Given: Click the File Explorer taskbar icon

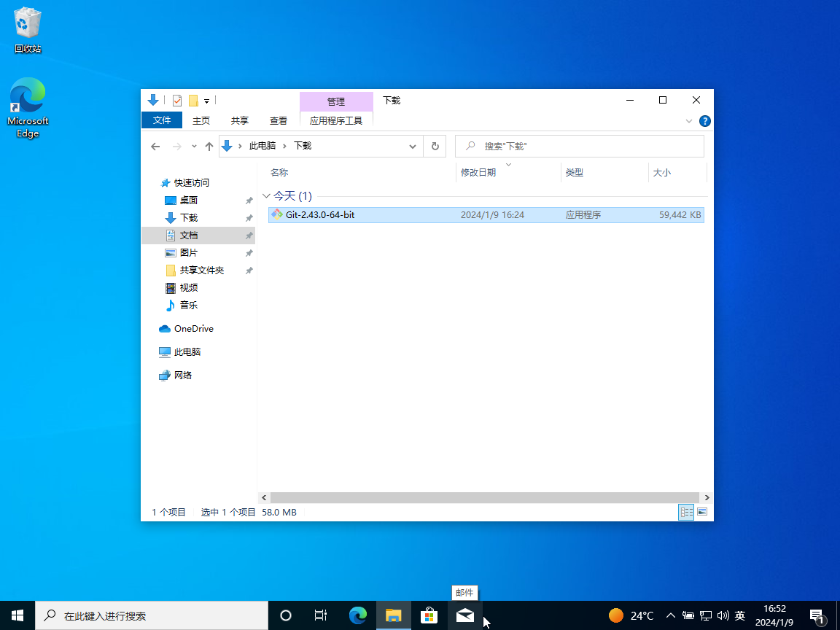Looking at the screenshot, I should [393, 615].
